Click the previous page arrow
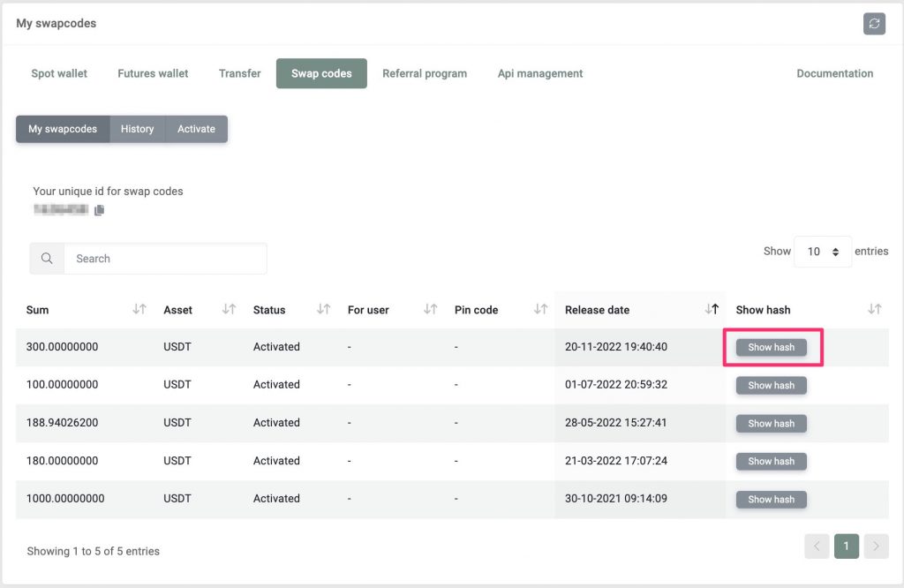904x588 pixels. tap(817, 546)
